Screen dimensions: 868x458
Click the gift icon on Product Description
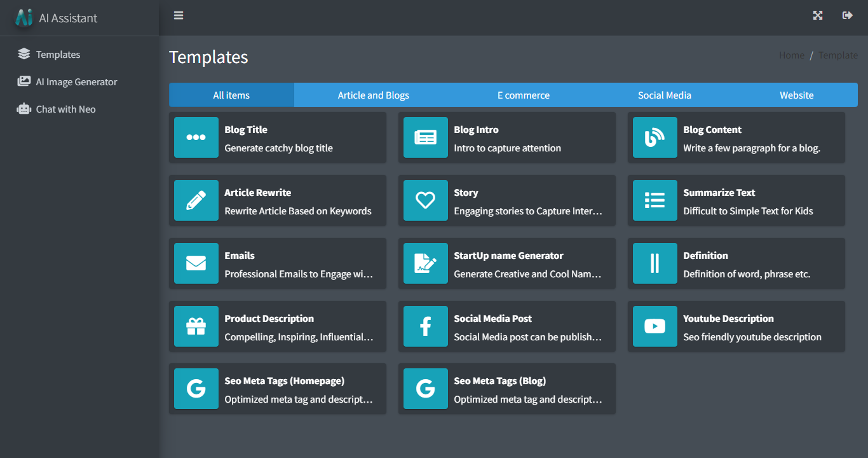(196, 326)
